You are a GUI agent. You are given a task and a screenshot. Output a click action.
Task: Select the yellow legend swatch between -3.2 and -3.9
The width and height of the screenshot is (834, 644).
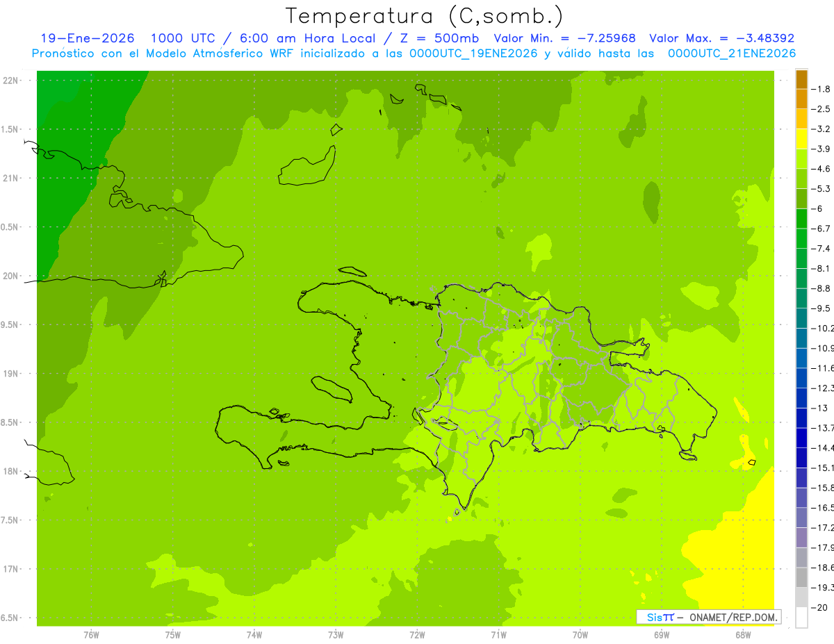point(801,139)
